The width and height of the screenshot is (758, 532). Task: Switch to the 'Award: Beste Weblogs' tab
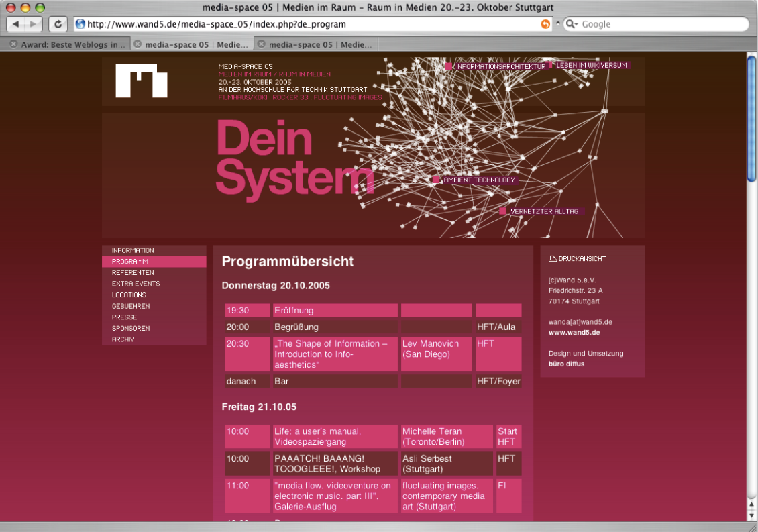tap(74, 44)
